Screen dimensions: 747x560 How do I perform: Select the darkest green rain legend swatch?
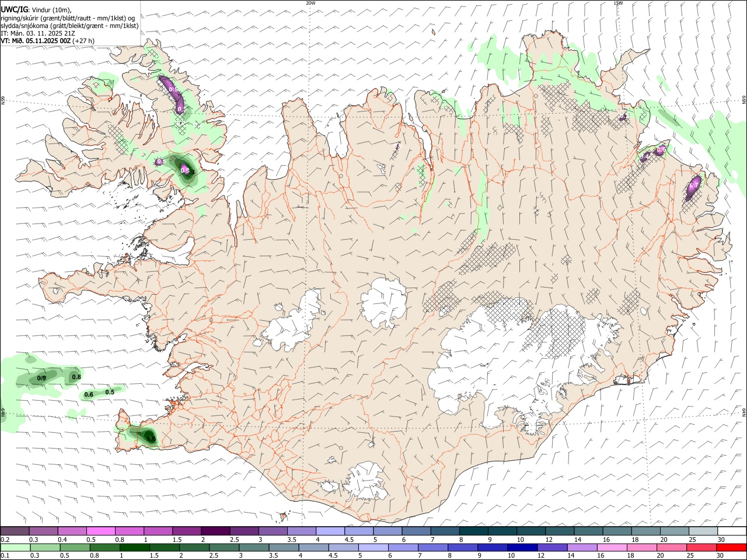coord(135,547)
